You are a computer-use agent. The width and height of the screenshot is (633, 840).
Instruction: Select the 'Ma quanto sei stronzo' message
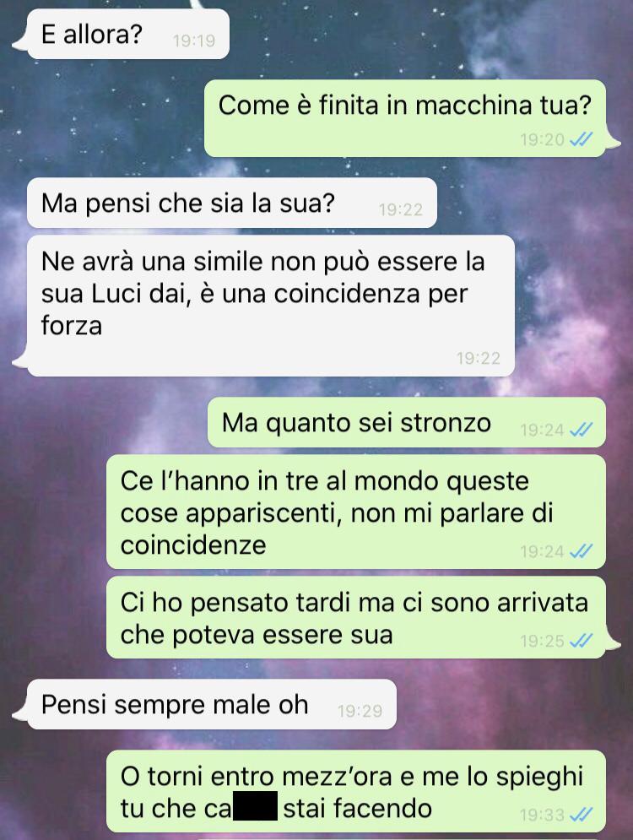click(407, 422)
